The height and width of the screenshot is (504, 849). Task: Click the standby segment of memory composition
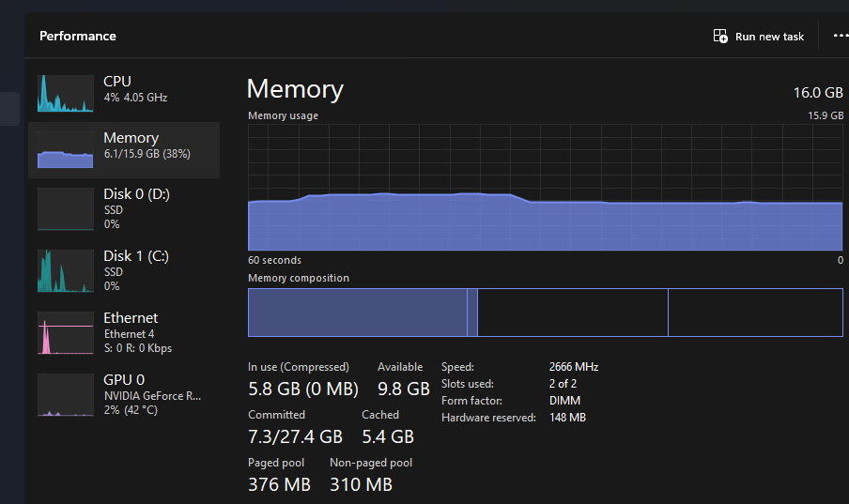573,313
